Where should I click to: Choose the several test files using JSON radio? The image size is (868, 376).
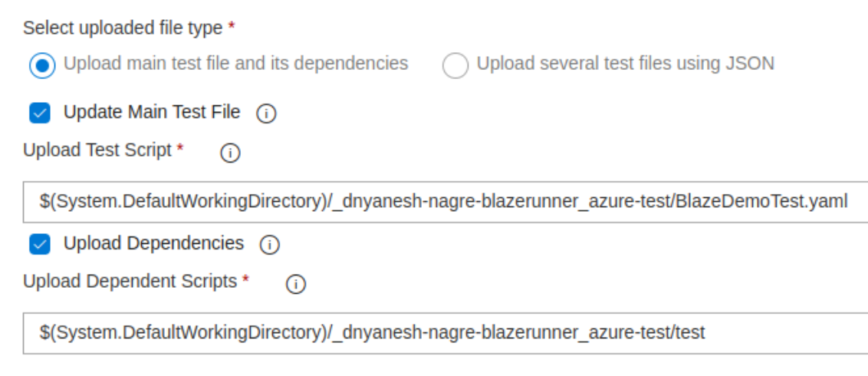tap(455, 65)
